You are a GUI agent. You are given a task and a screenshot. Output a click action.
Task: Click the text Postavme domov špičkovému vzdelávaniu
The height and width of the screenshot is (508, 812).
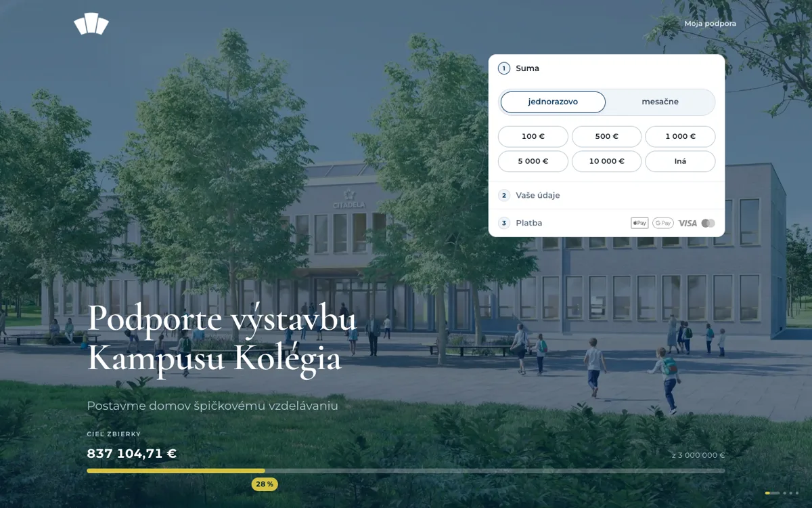[x=212, y=406]
